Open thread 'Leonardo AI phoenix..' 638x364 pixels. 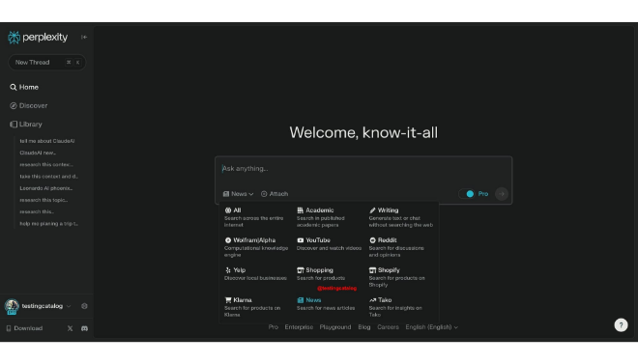tap(46, 188)
